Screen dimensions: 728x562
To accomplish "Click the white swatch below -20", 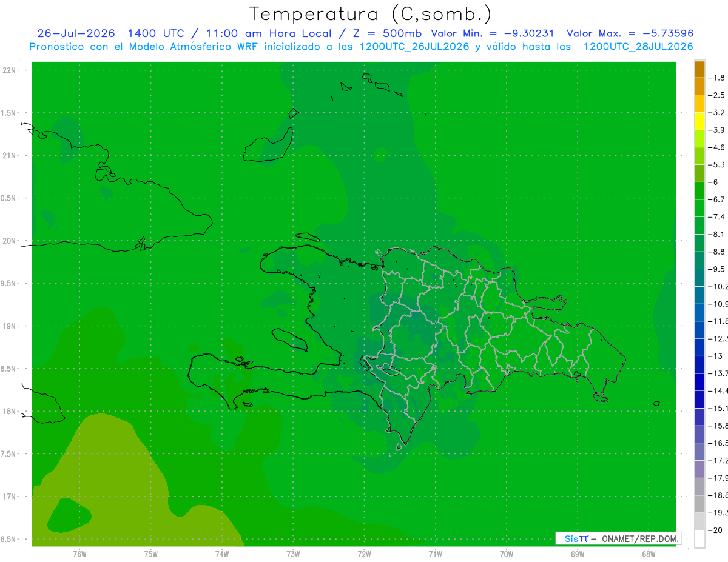I will click(699, 539).
